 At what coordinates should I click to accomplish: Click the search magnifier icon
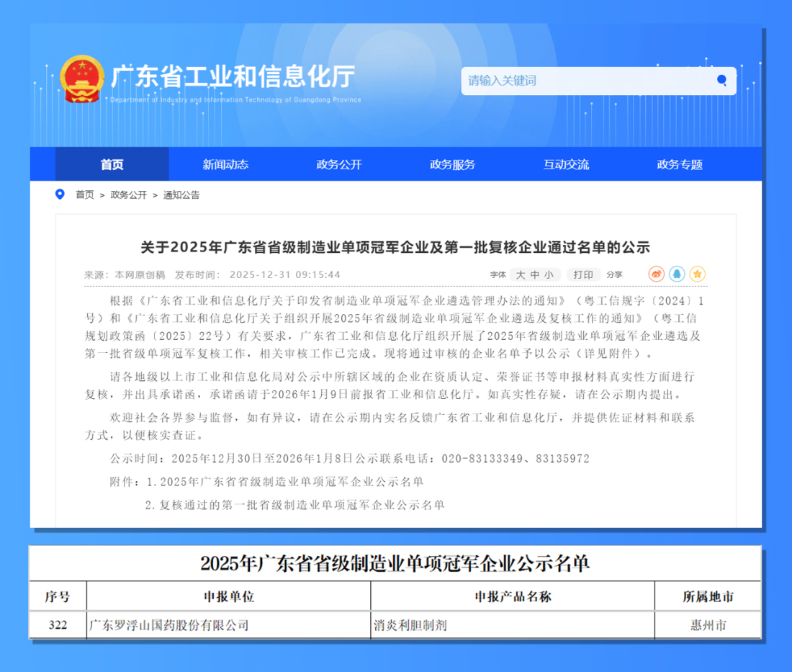(x=721, y=81)
